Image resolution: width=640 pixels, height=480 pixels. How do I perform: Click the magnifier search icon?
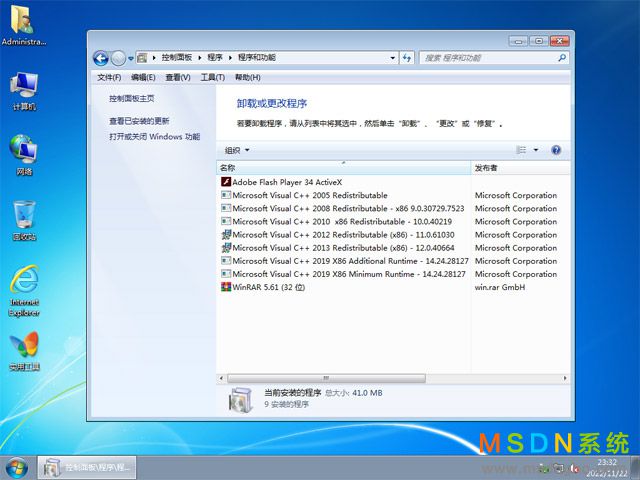(562, 58)
